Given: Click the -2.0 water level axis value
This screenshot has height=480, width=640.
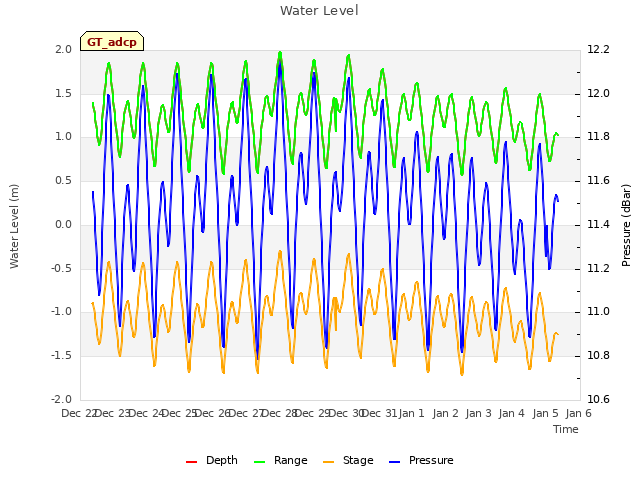Looking at the screenshot, I should click(61, 399).
